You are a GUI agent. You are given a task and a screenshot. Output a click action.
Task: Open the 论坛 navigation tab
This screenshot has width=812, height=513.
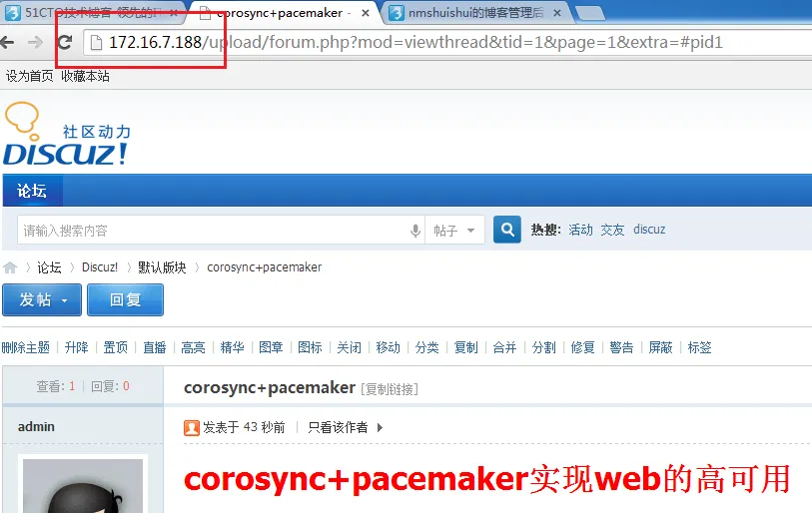(32, 191)
